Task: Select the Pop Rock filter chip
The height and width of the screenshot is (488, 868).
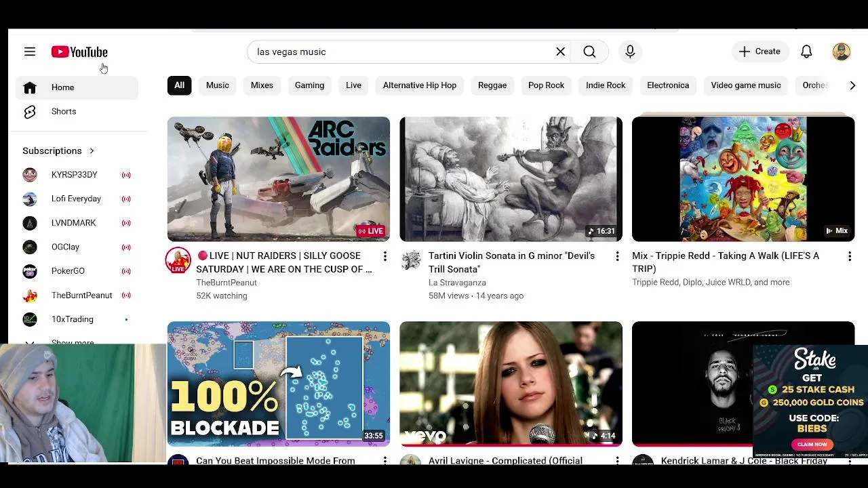Action: point(546,85)
